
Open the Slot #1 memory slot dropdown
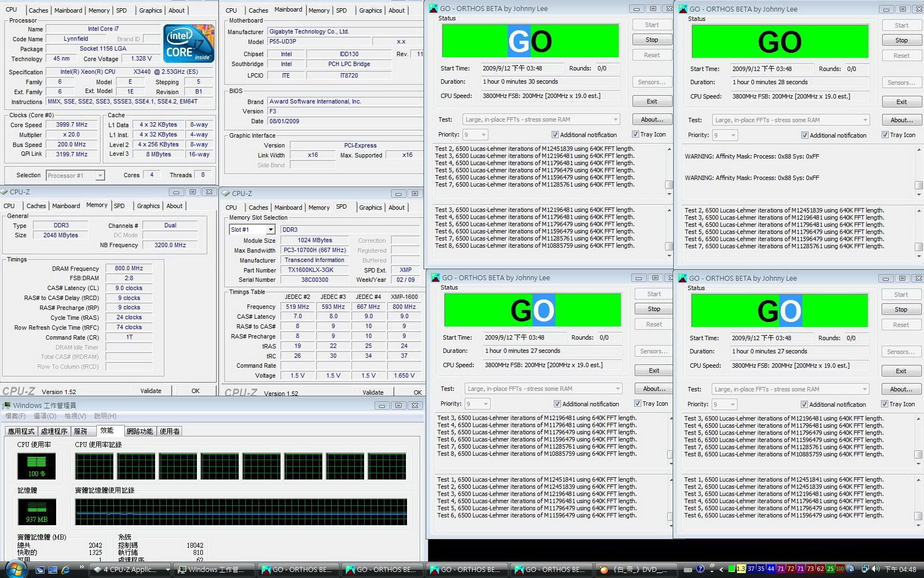[252, 230]
